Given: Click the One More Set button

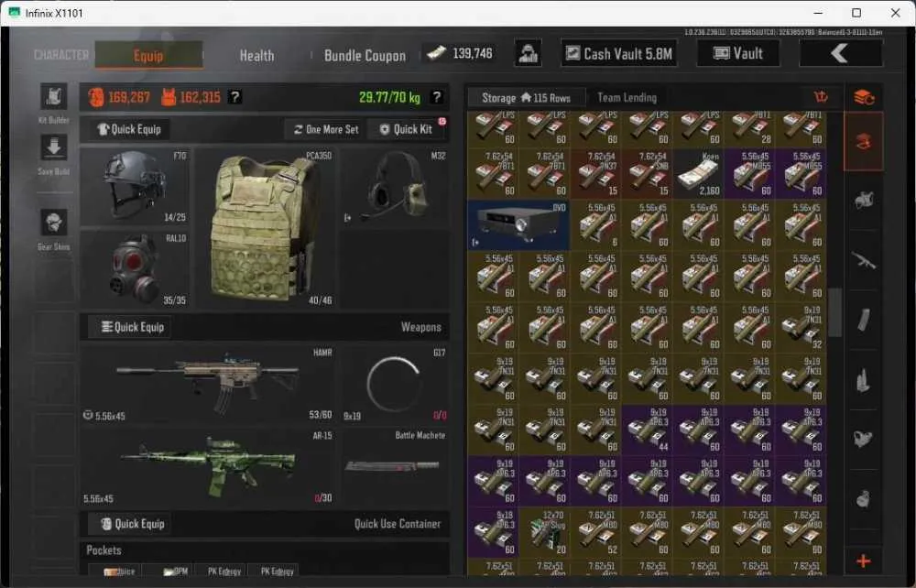Looking at the screenshot, I should [x=326, y=129].
